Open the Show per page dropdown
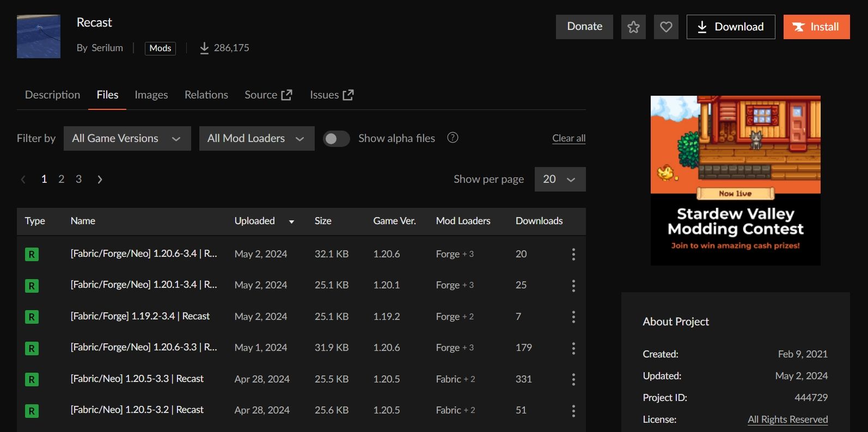 click(560, 180)
